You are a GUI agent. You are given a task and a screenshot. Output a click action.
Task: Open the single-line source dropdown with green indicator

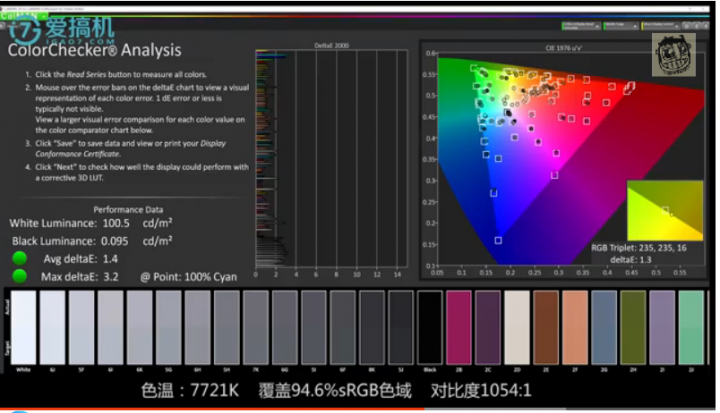pyautogui.click(x=620, y=26)
